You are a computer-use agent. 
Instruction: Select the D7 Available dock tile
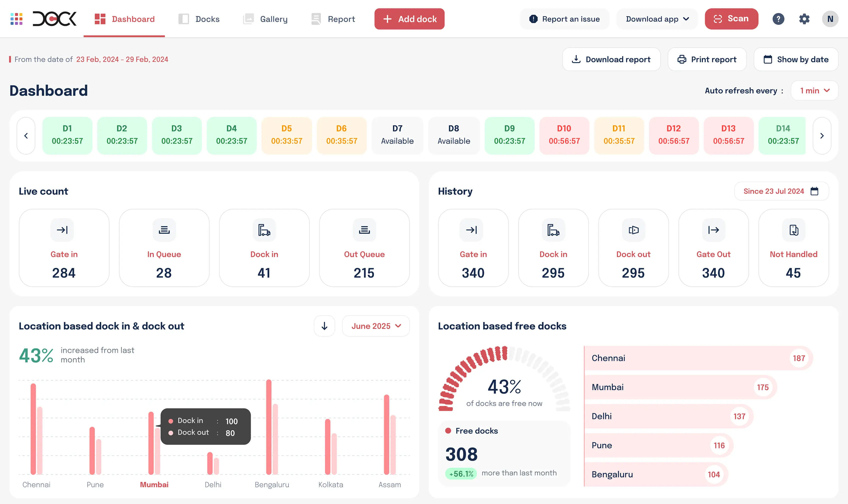click(397, 136)
